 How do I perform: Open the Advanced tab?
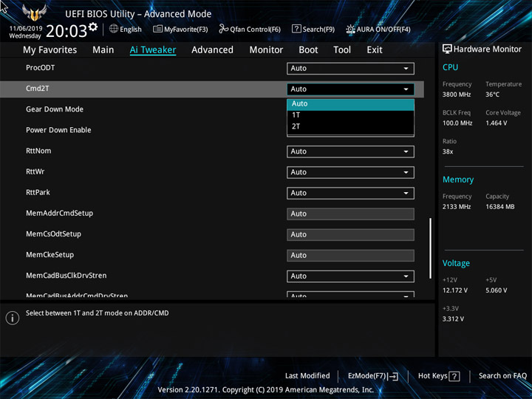pyautogui.click(x=212, y=50)
